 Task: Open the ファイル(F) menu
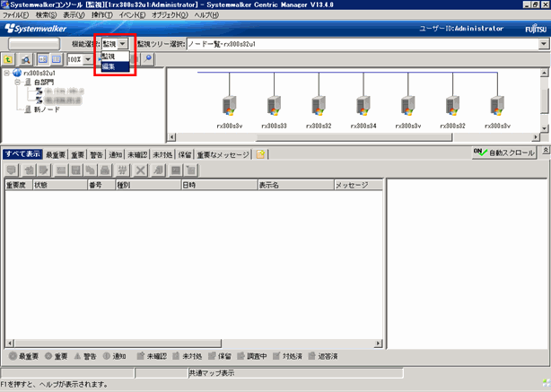(x=16, y=15)
